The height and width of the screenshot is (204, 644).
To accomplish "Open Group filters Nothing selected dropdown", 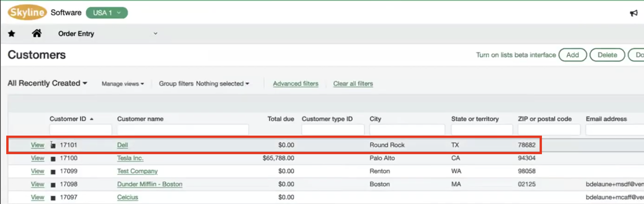I will pos(204,84).
